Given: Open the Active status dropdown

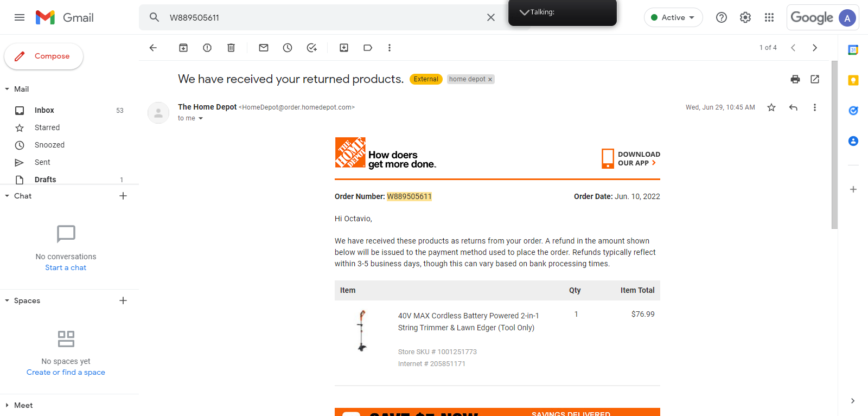Looking at the screenshot, I should pyautogui.click(x=673, y=17).
